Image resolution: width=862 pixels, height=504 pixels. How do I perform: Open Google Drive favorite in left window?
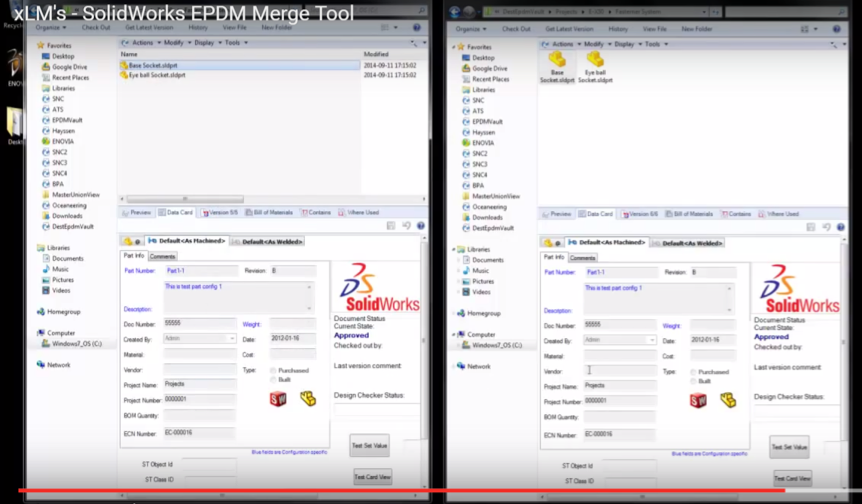click(69, 67)
